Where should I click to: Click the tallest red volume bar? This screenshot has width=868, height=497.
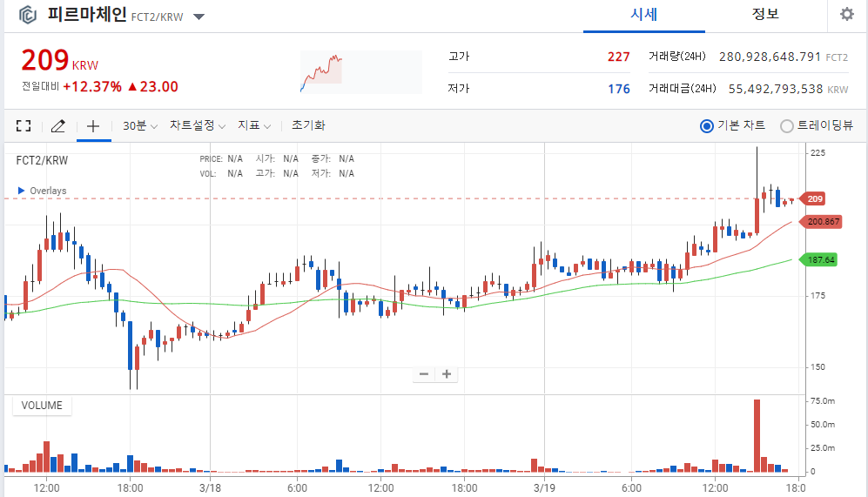click(757, 435)
